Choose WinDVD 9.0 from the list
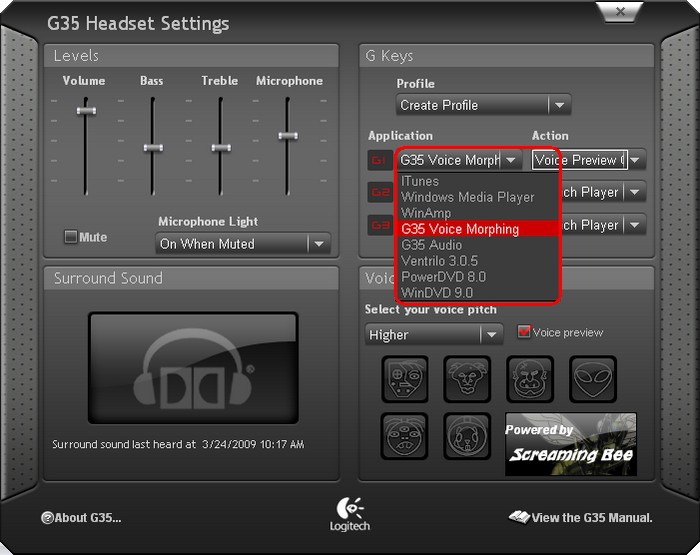Viewport: 700px width, 555px height. click(x=477, y=292)
